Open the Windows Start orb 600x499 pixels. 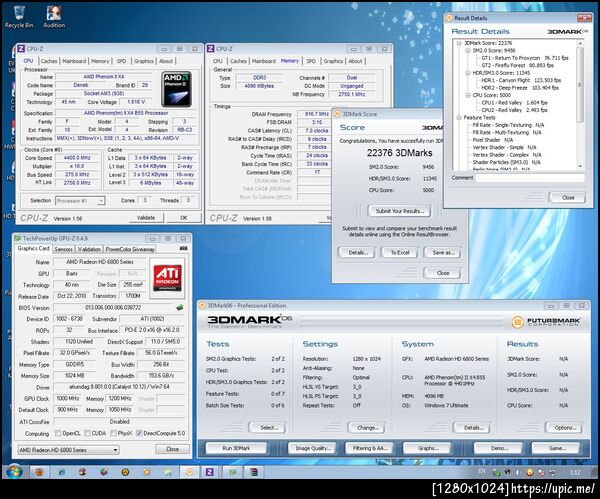[14, 471]
